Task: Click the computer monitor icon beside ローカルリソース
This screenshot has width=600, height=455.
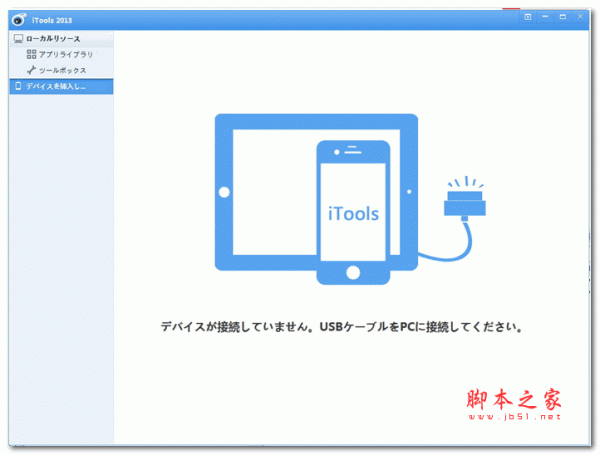Action: point(18,39)
